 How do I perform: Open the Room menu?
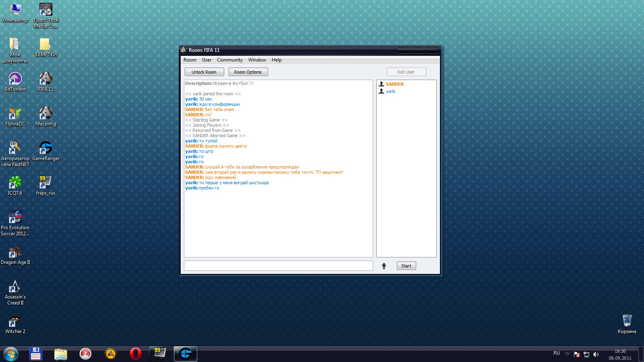coord(190,60)
